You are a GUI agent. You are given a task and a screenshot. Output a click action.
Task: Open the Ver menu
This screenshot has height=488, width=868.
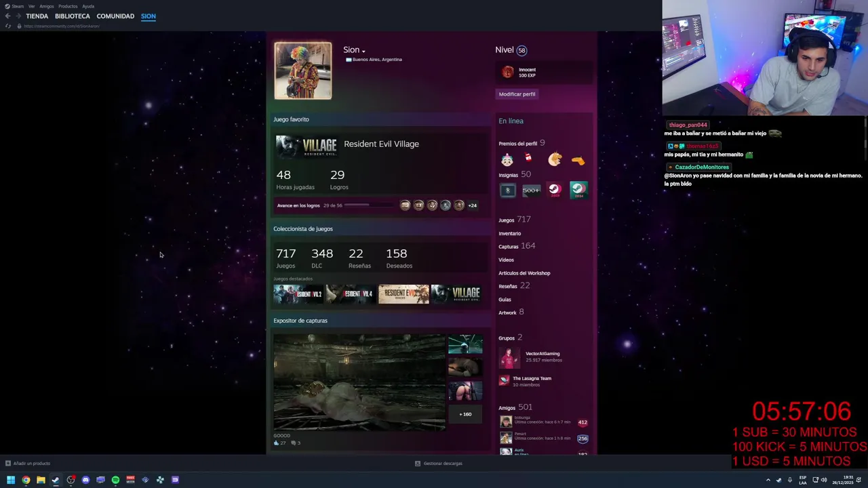(31, 6)
